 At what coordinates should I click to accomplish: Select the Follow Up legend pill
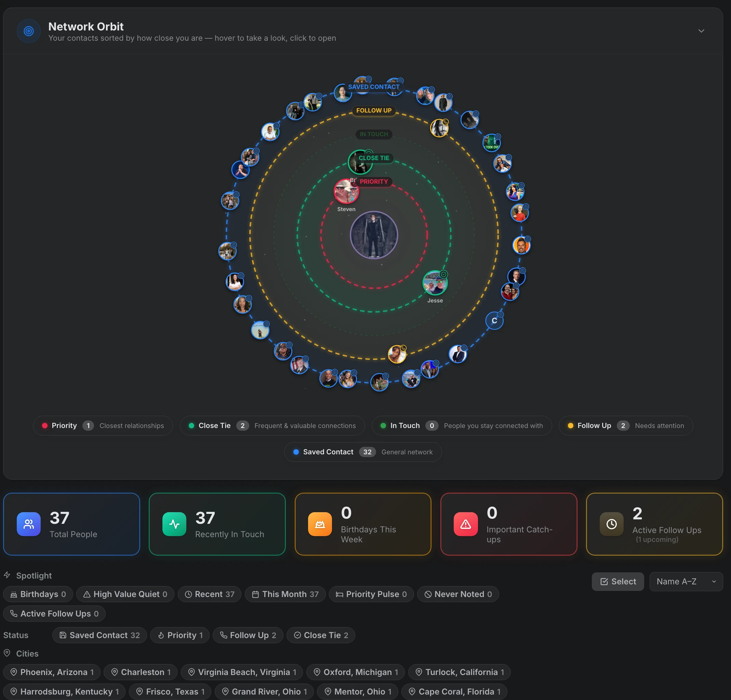(x=626, y=426)
